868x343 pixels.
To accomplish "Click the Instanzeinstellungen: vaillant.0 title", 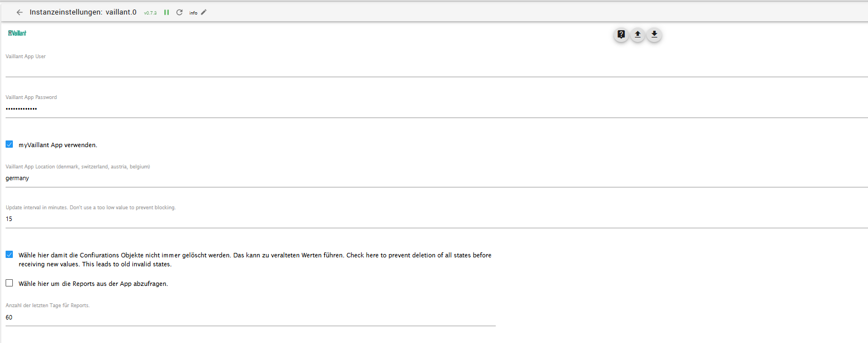I will (x=83, y=12).
